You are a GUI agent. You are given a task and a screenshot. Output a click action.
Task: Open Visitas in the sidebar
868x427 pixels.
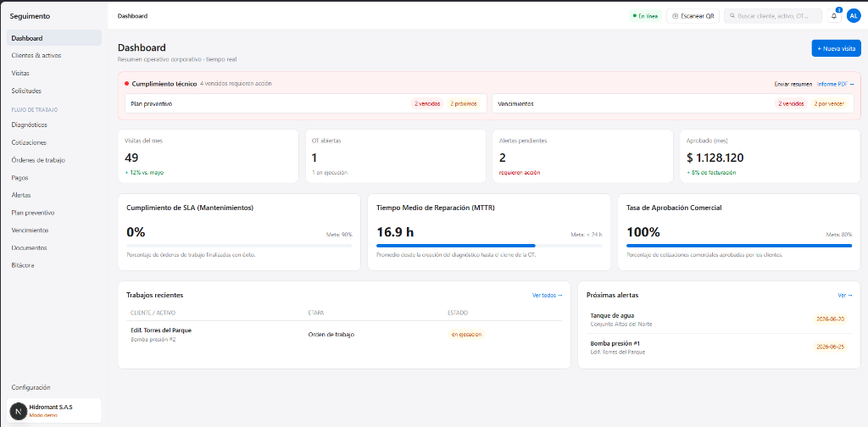coord(54,73)
